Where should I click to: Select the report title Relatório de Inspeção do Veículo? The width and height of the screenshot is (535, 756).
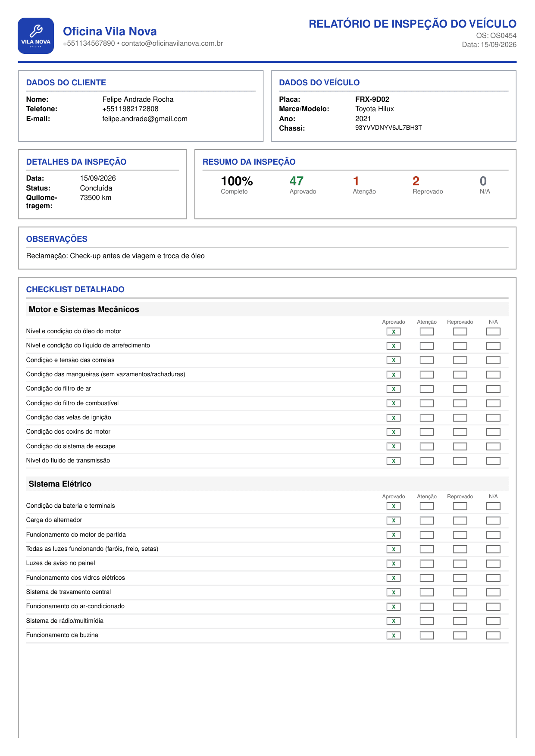point(413,24)
